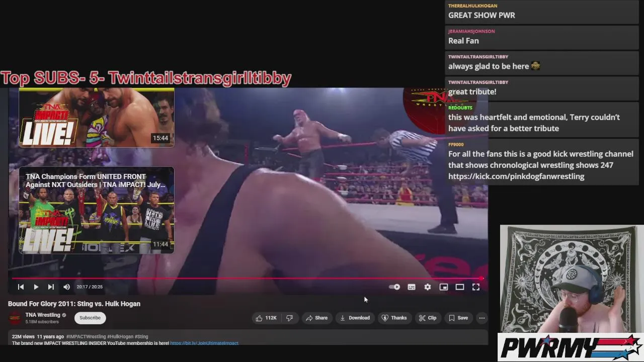Click the 'Real Fan' chat message
Viewport: 644px width, 362px height.
463,41
